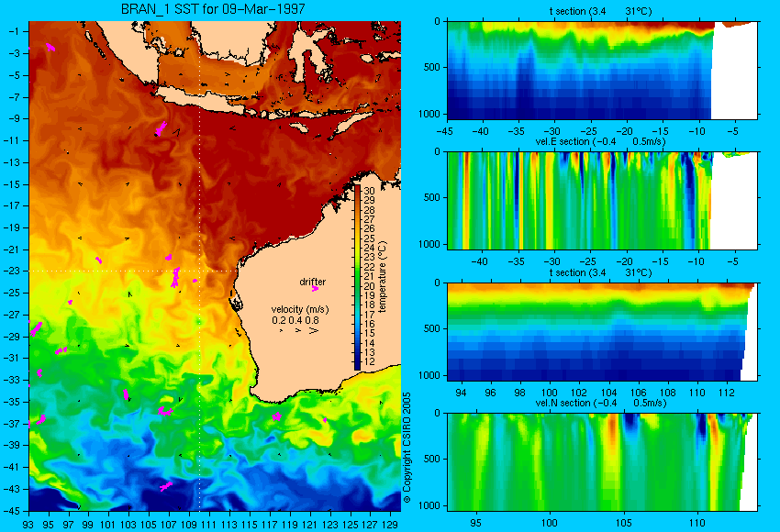Image resolution: width=780 pixels, height=532 pixels.
Task: Pick the dark blue bottom of the temperature colorbar
Action: click(357, 365)
